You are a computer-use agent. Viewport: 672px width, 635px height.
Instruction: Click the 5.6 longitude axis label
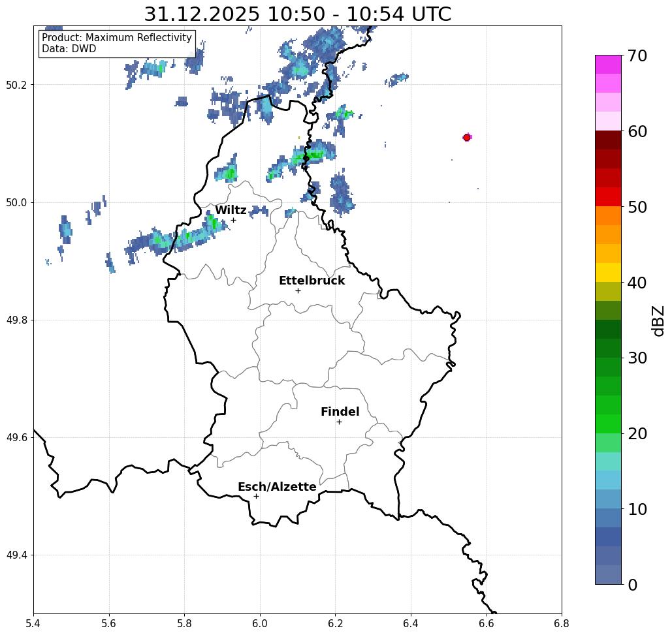click(109, 623)
